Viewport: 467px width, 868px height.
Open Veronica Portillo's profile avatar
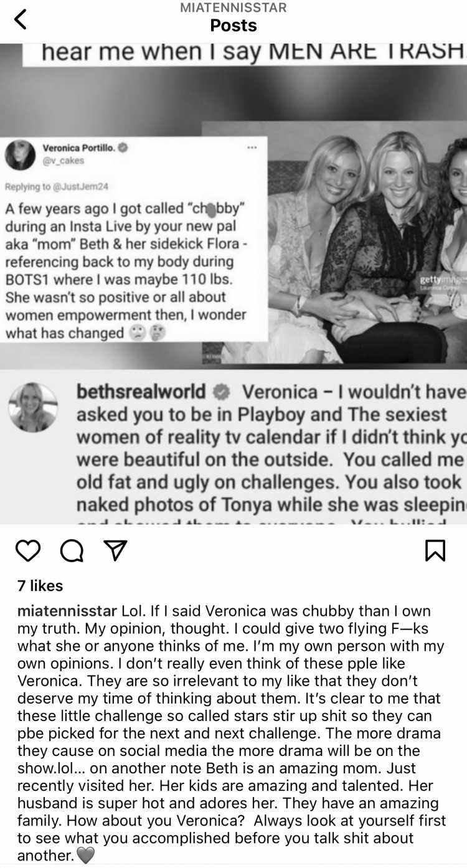pyautogui.click(x=20, y=154)
